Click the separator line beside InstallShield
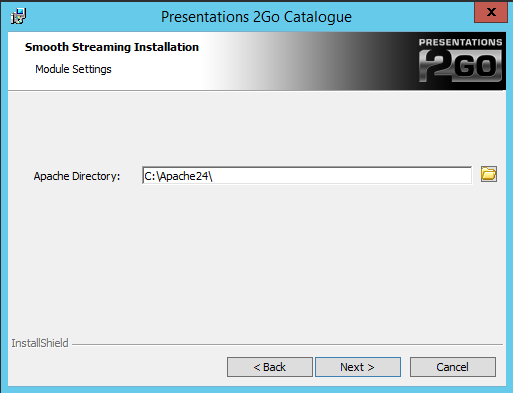This screenshot has height=393, width=513. pos(287,344)
